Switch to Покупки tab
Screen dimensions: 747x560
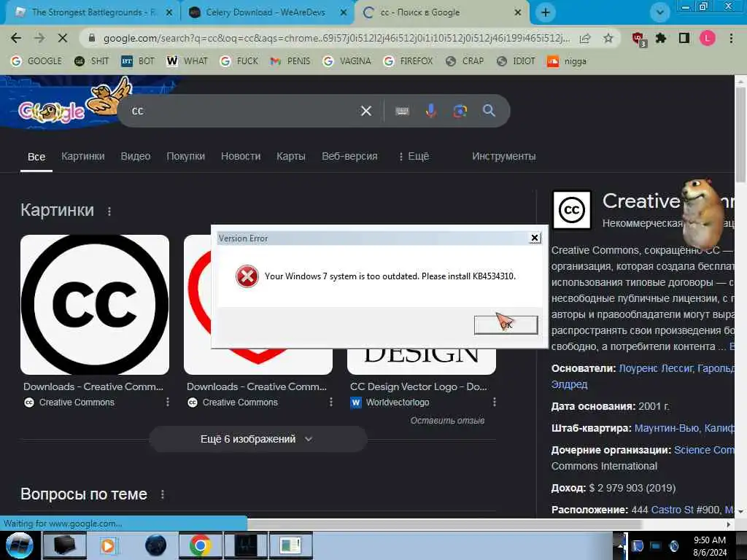pyautogui.click(x=185, y=156)
